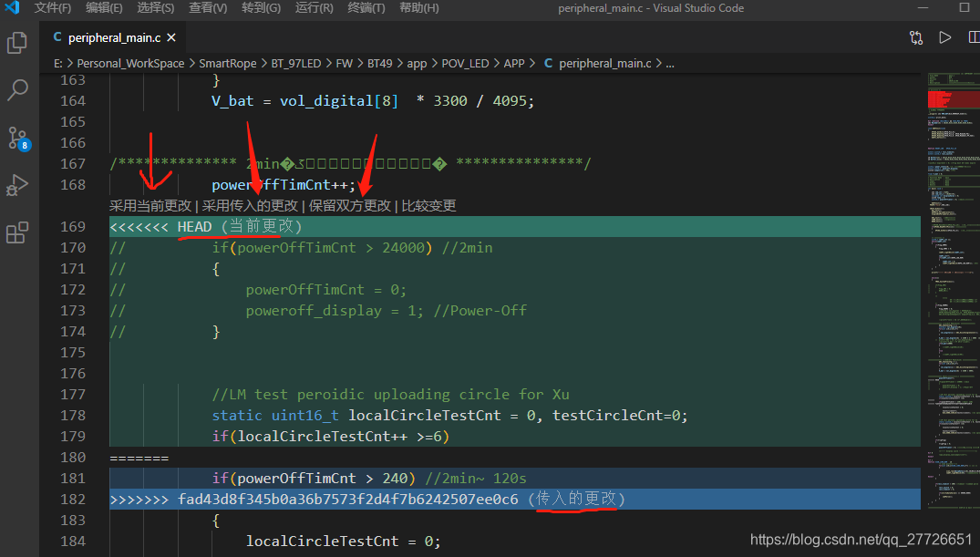980x557 pixels.
Task: Minimize the Visual Studio Code window
Action: click(923, 7)
